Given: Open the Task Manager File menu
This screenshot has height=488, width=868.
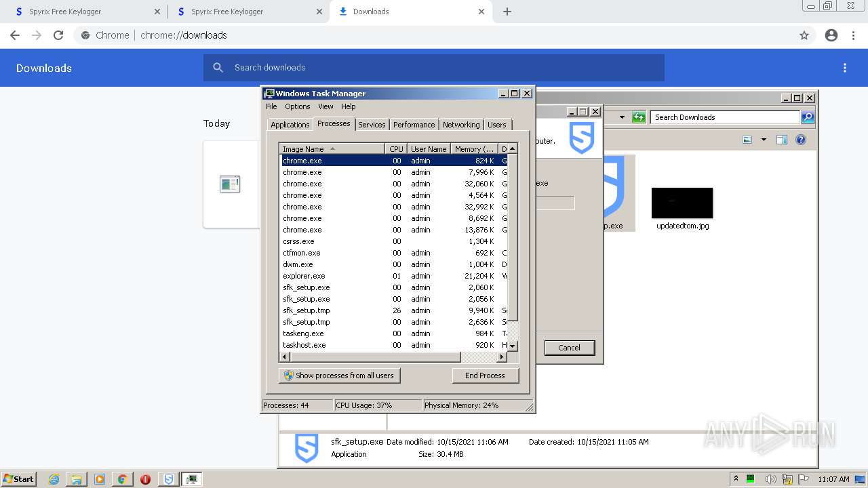Looking at the screenshot, I should click(x=271, y=106).
